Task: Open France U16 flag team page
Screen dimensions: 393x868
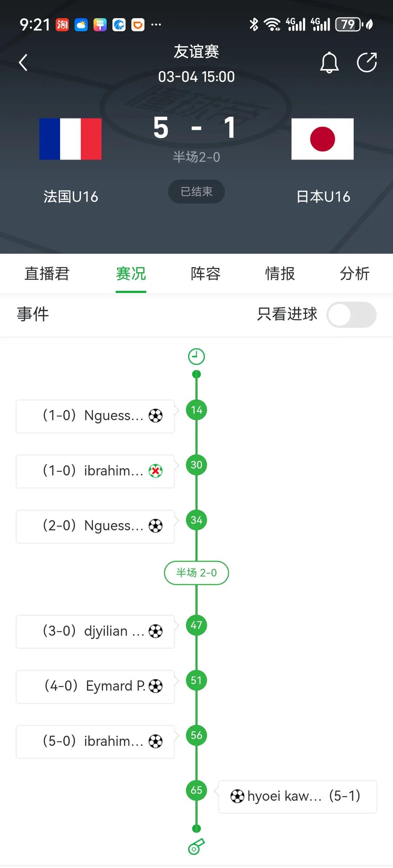Action: (x=71, y=139)
